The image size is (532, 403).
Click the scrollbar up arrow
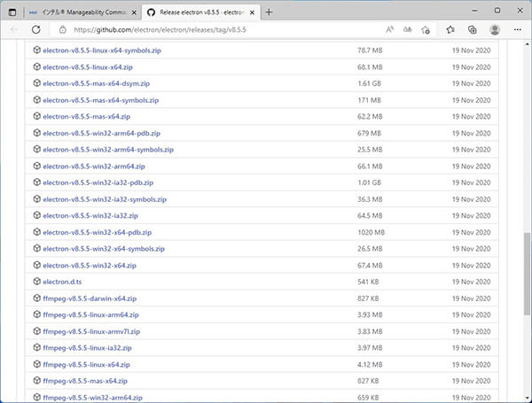coord(527,44)
